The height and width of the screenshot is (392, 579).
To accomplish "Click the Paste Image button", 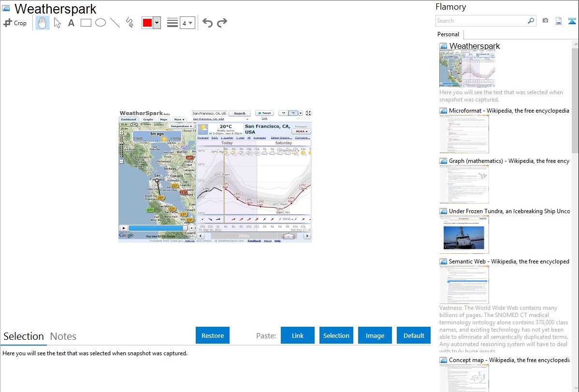I will [375, 335].
